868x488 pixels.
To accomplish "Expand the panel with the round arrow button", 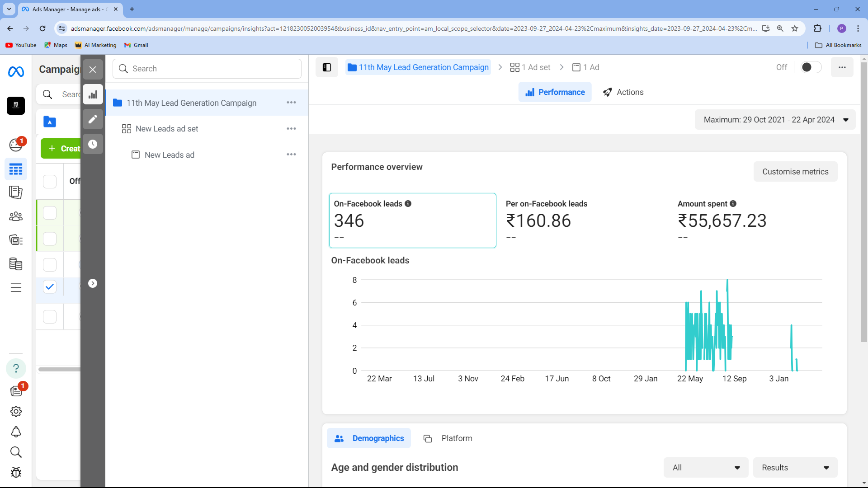I will [x=93, y=283].
